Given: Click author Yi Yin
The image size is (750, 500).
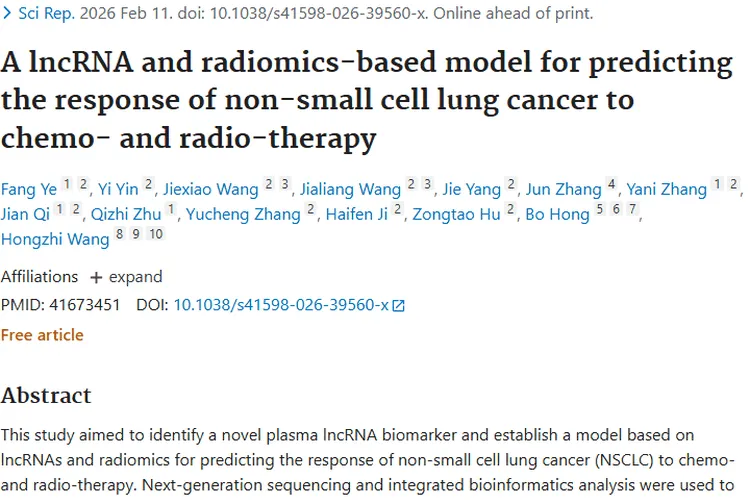Looking at the screenshot, I should point(118,188).
